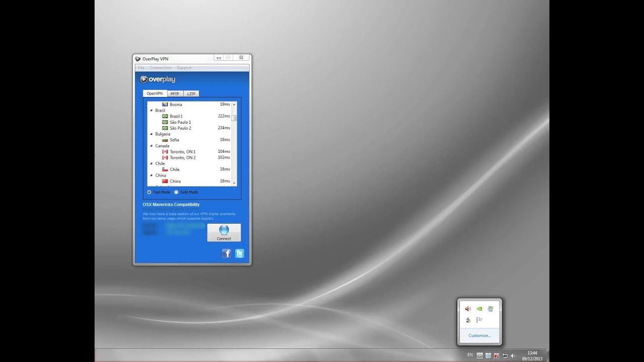Click the Safely Remove Hardware tray icon

[468, 320]
